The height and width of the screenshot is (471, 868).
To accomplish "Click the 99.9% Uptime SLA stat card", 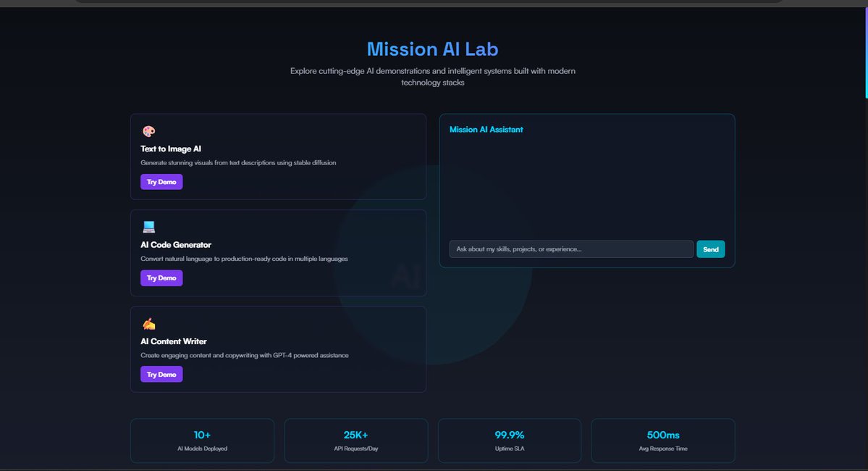I will tap(509, 439).
